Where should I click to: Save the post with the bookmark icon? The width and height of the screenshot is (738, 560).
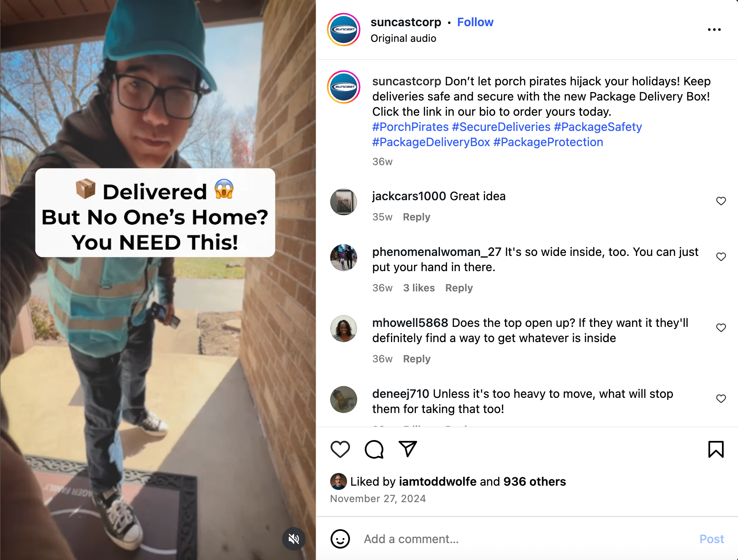(x=716, y=449)
